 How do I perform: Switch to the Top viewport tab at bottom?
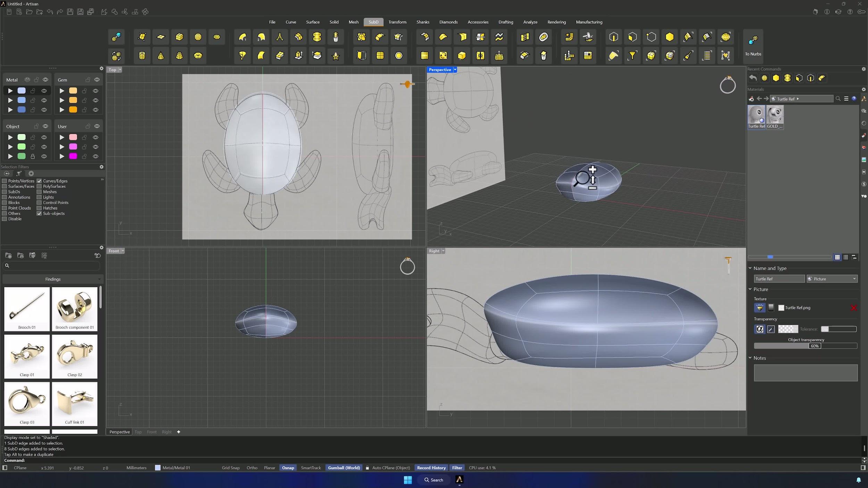[138, 432]
